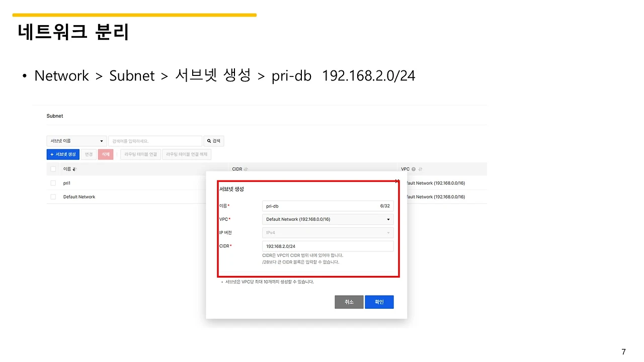Click the 취소 cancel button

349,302
